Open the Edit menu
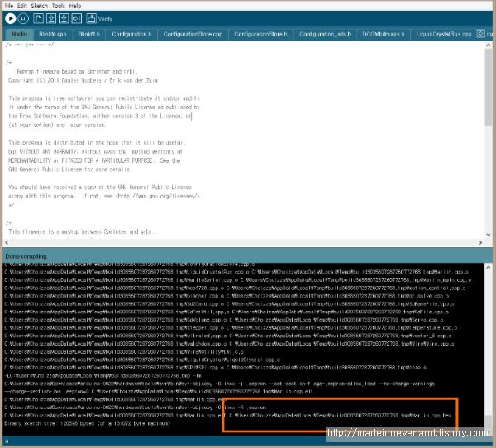 tap(22, 6)
